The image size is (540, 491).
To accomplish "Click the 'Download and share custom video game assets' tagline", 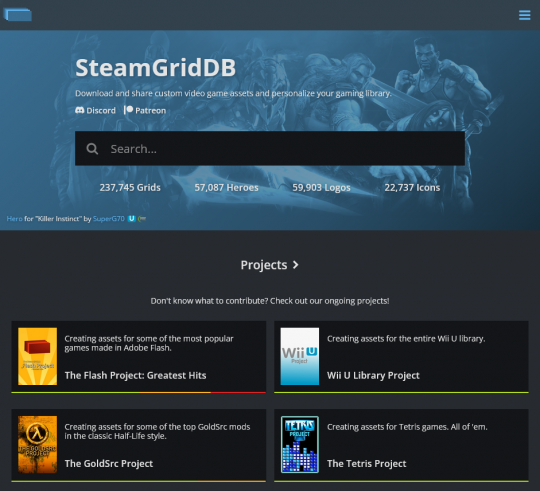I will (x=233, y=93).
